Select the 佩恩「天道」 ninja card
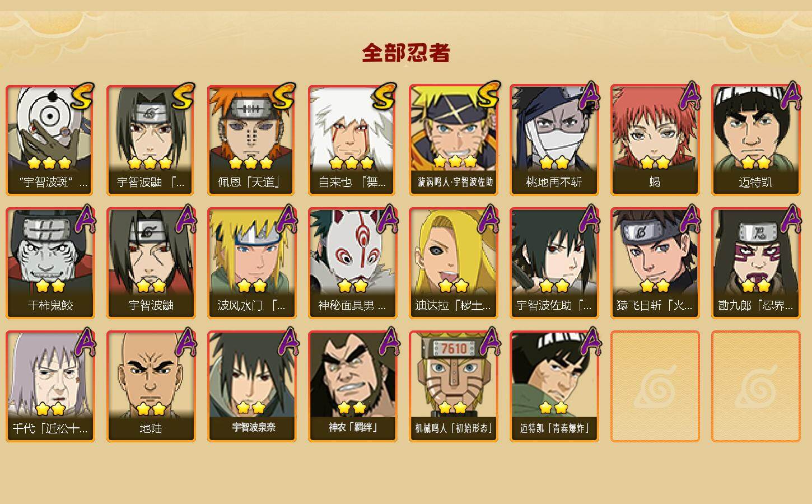Viewport: 812px width, 504px height. click(x=251, y=140)
